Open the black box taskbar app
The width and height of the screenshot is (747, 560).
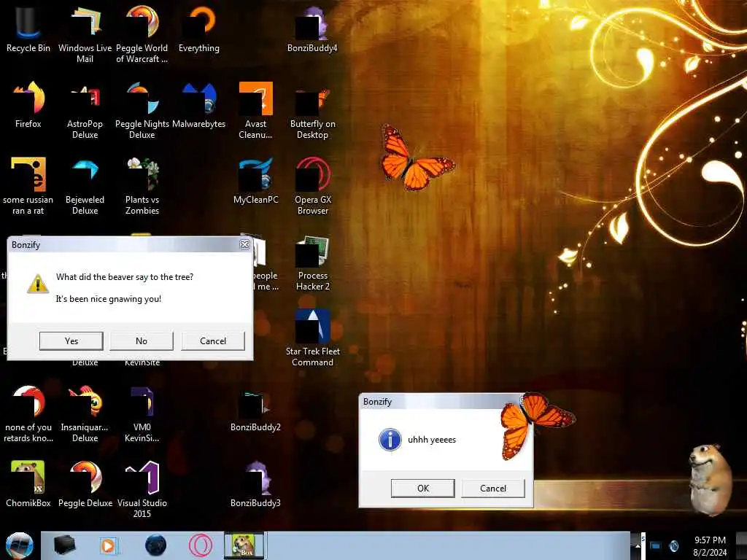tap(64, 545)
